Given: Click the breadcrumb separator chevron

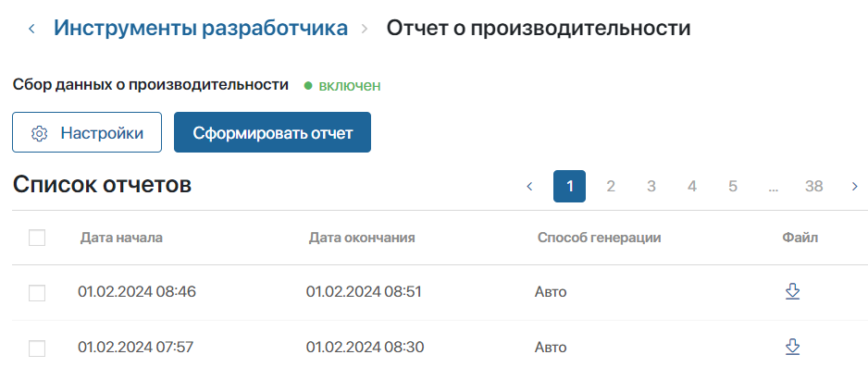Looking at the screenshot, I should [365, 29].
